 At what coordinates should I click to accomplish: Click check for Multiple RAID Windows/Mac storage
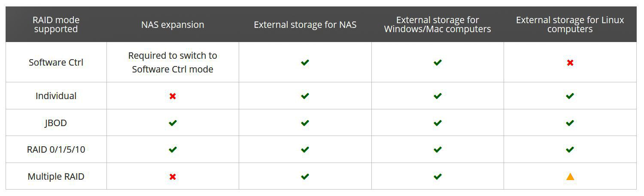437,176
